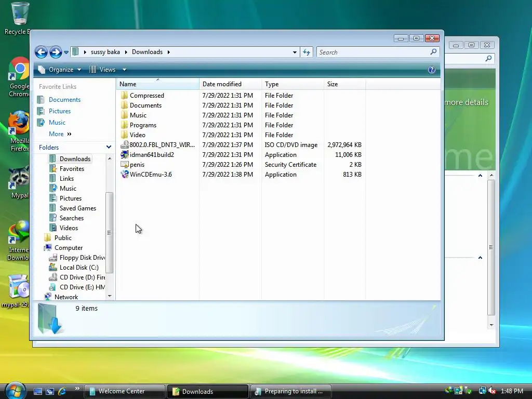Click folder tree scrollbar down arrow
532x399 pixels.
point(110,296)
